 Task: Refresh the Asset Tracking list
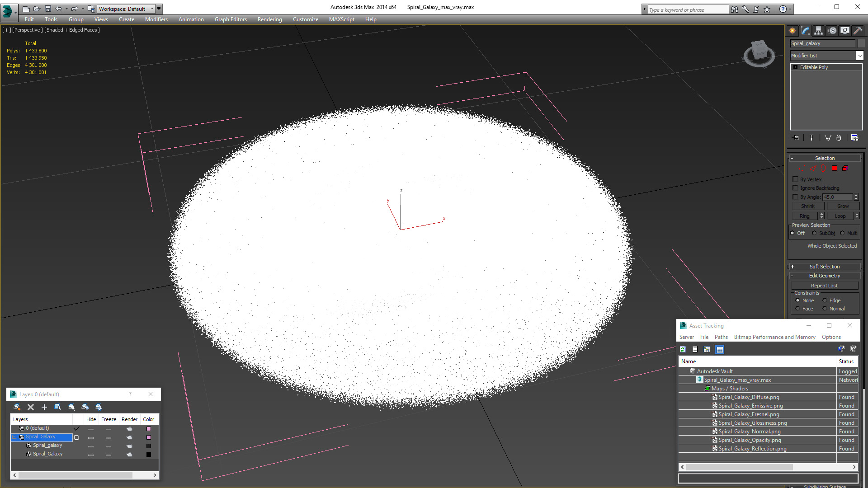[683, 349]
